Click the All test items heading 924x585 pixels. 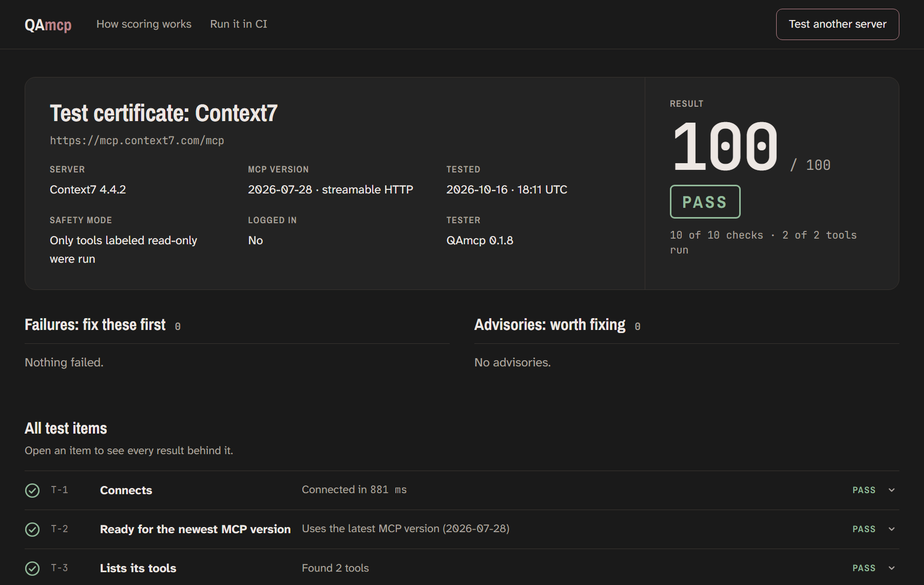click(66, 428)
